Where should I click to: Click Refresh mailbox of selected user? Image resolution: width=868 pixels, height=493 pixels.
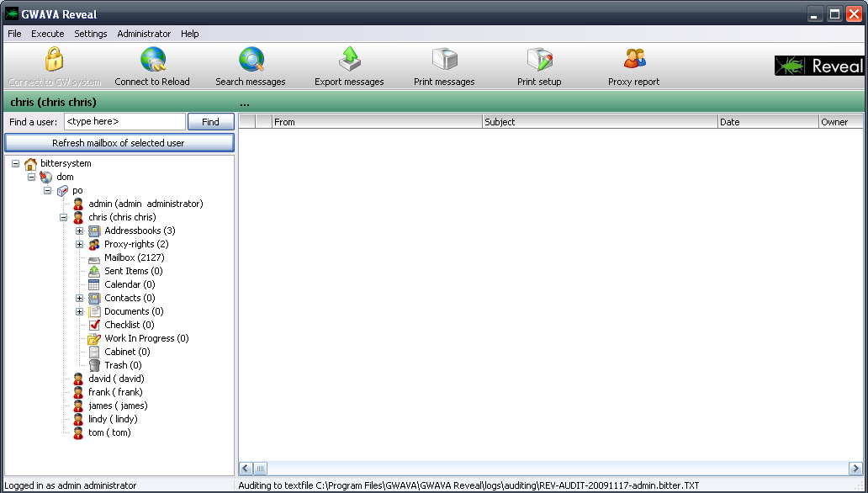(119, 143)
